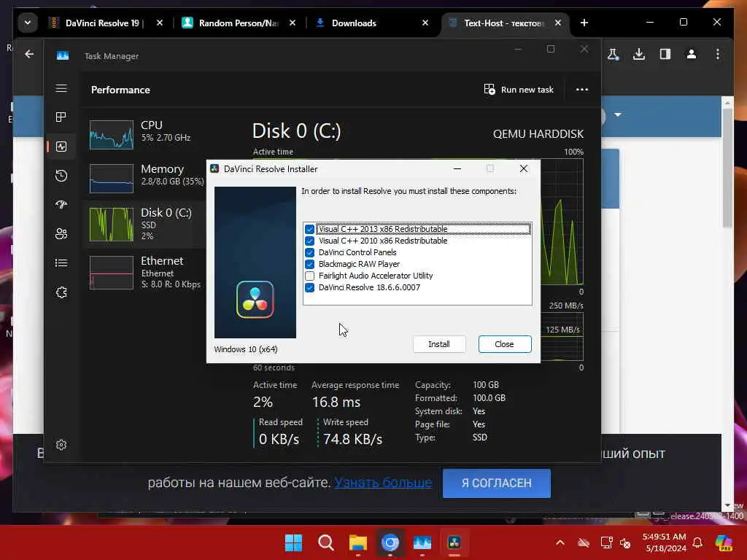Open Chromium browser from the taskbar
The width and height of the screenshot is (747, 560).
coord(390,542)
